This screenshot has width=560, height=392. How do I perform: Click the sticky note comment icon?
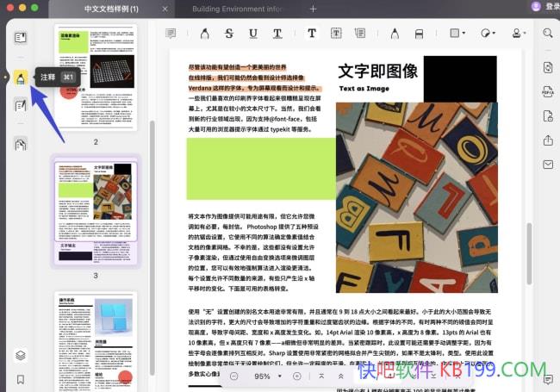pyautogui.click(x=171, y=34)
